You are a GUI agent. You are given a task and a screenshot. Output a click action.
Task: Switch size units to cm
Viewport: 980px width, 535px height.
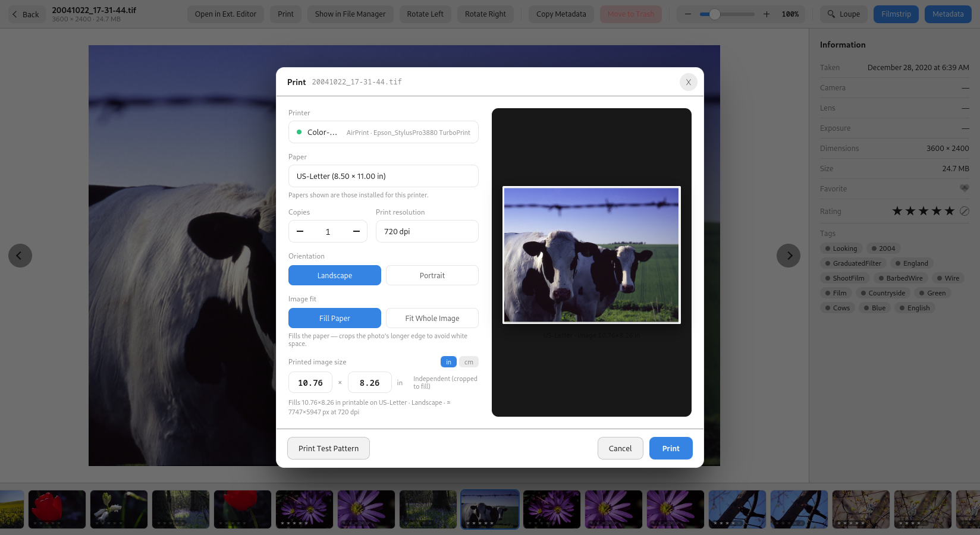(469, 362)
